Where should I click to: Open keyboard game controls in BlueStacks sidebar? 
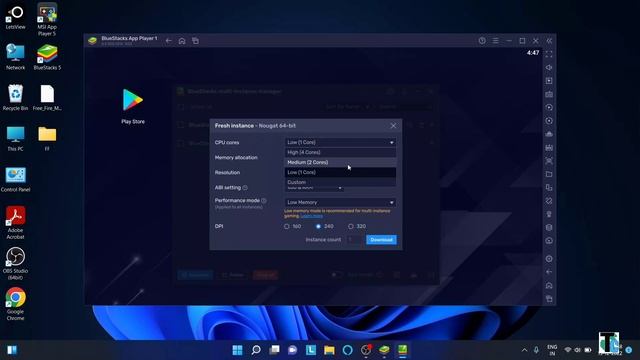549,94
